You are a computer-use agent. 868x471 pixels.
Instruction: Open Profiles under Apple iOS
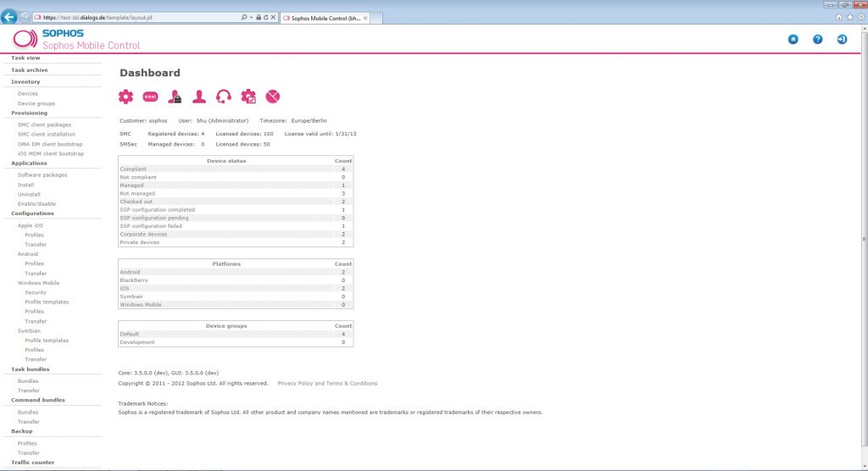point(34,235)
